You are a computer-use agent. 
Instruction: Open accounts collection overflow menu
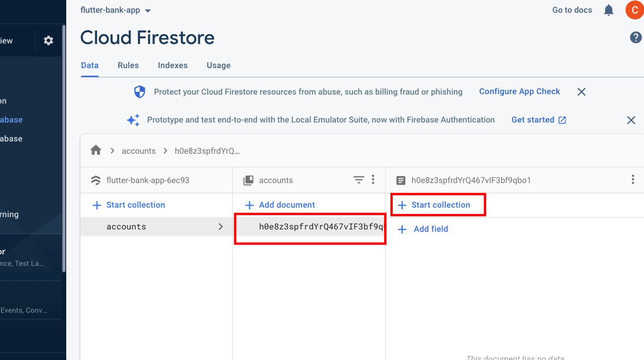[x=373, y=180]
